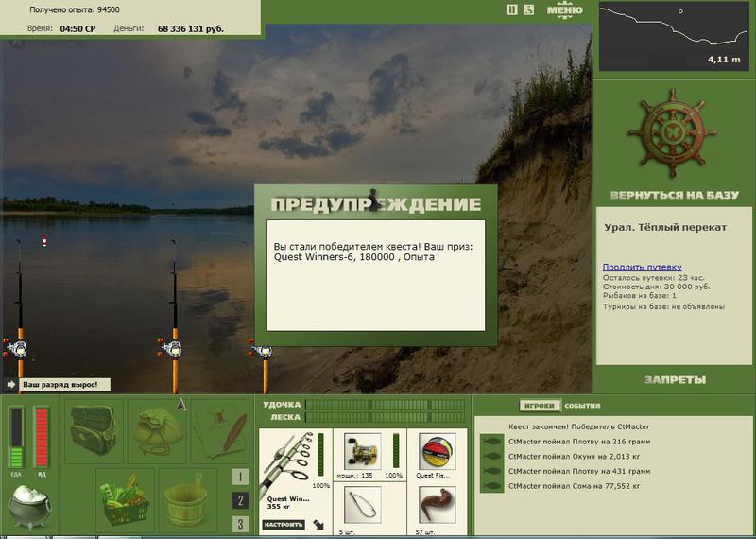Open the ЗАПРЕТЫ section
Viewport: 756px width, 539px height.
point(675,380)
